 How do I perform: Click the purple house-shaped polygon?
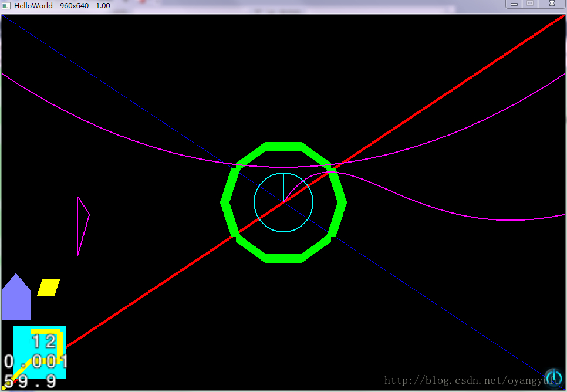click(16, 296)
